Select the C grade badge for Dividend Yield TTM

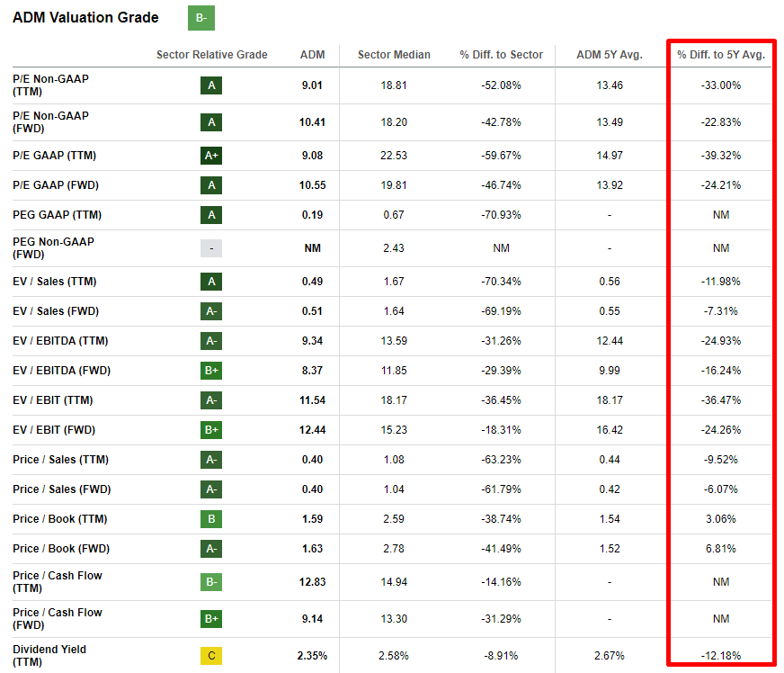pyautogui.click(x=210, y=656)
